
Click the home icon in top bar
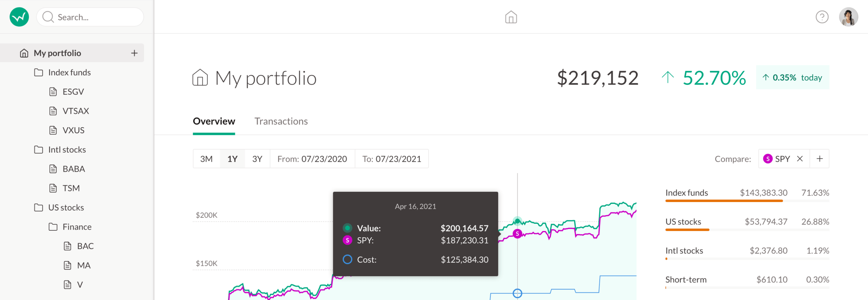coord(511,17)
